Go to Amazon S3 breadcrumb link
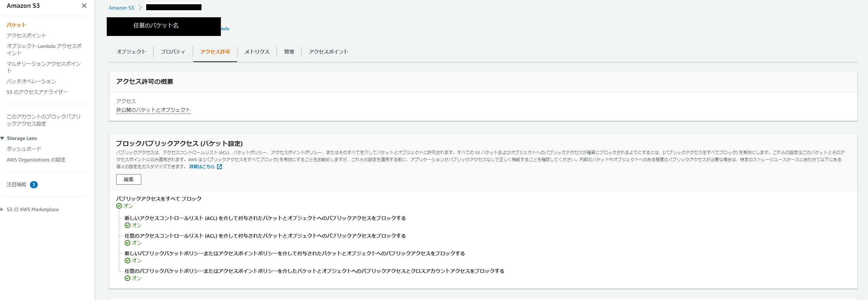The image size is (868, 300). [122, 8]
